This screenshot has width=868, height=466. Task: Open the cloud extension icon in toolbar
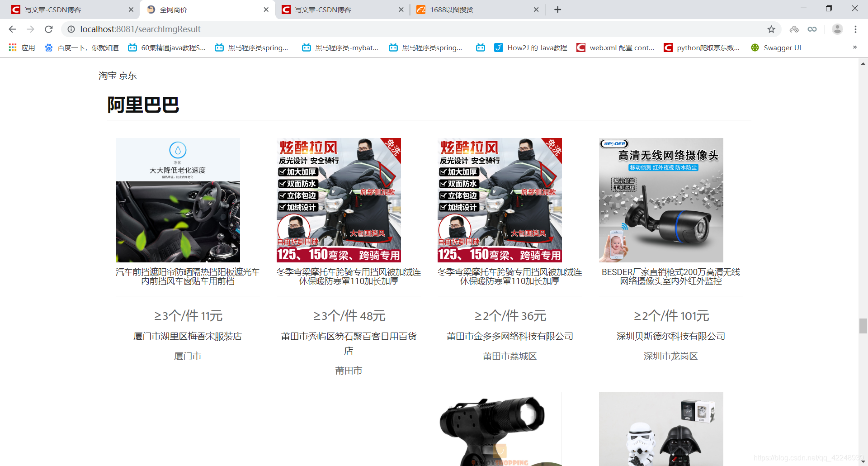794,29
